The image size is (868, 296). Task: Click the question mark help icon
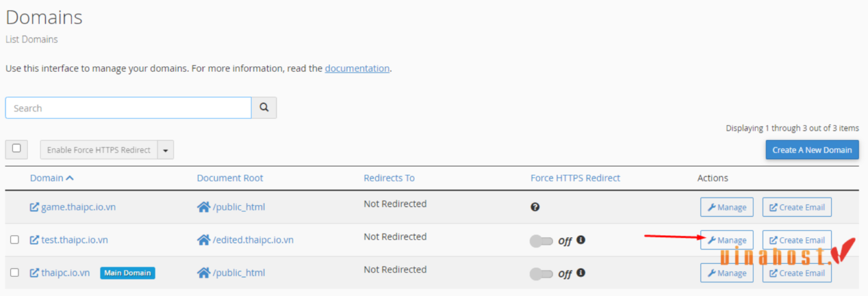coord(535,207)
